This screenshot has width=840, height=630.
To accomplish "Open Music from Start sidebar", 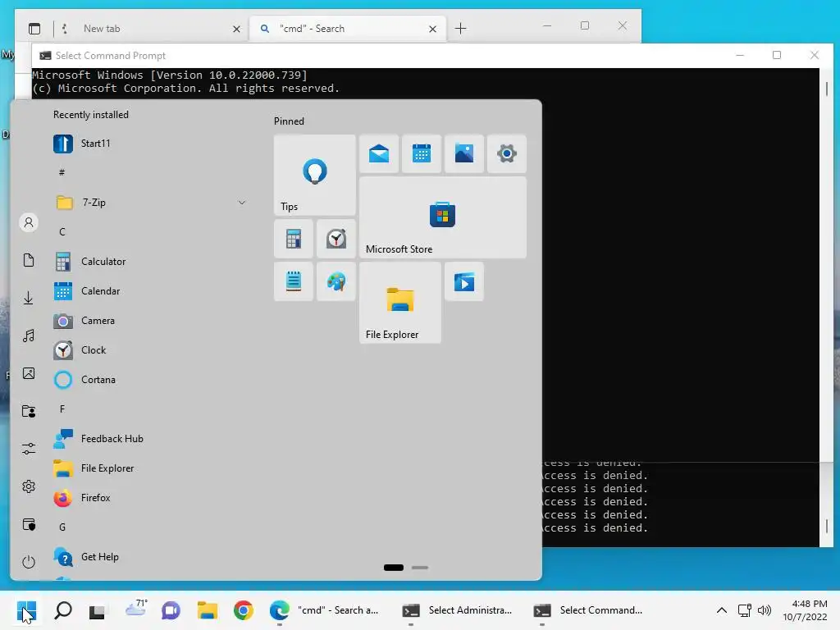I will 29,336.
